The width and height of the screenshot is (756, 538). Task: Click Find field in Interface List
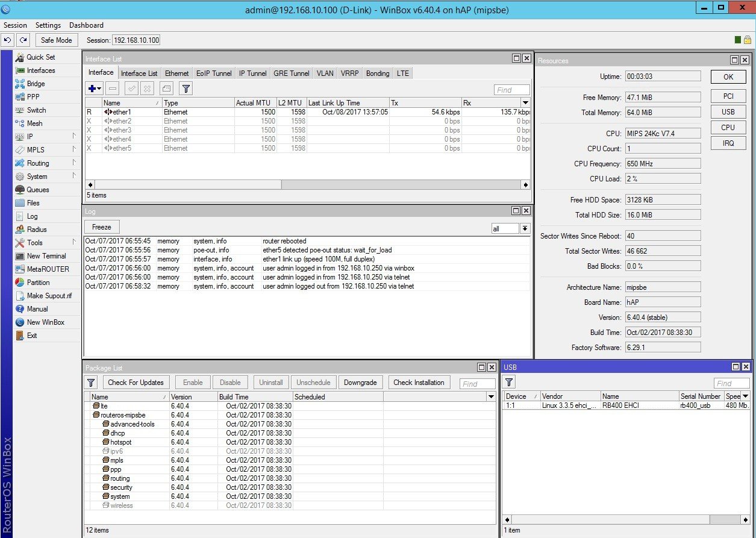click(512, 90)
